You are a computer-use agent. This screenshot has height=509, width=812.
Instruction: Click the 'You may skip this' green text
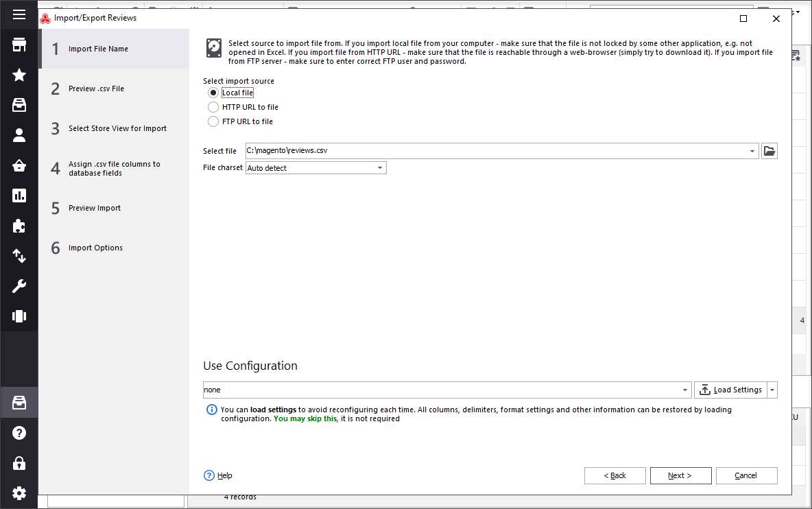305,418
